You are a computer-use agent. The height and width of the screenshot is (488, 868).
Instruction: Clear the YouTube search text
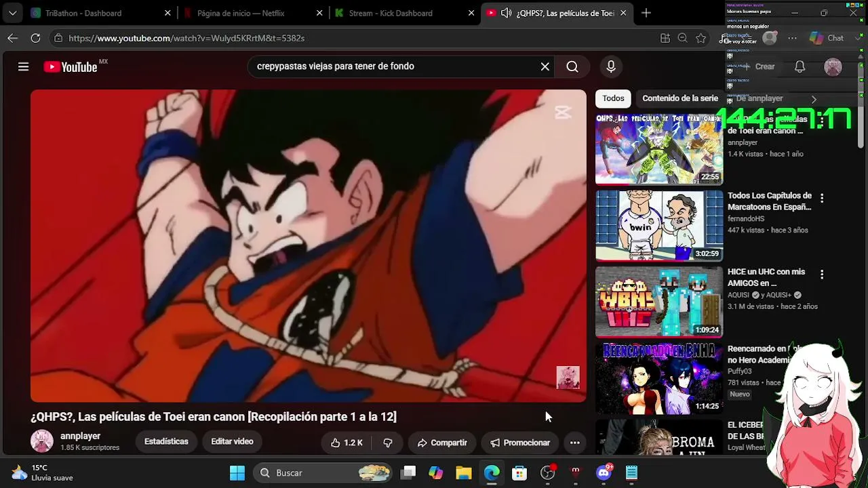pos(545,66)
